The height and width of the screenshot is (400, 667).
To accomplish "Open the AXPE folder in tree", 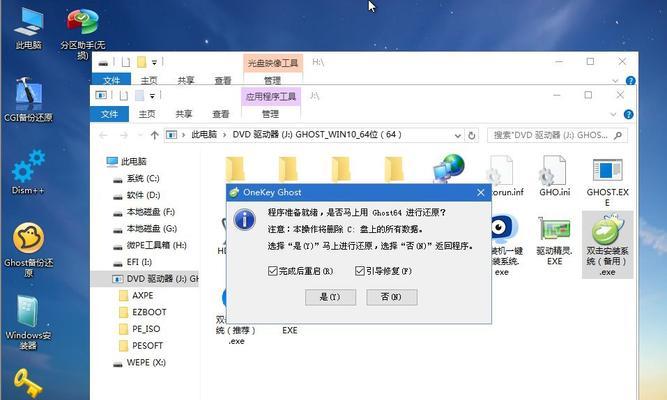I will point(137,296).
